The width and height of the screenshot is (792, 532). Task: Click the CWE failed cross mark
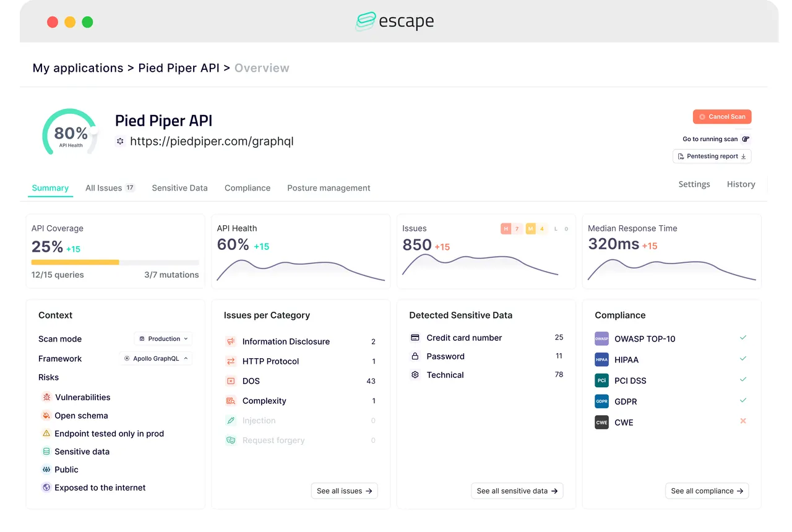click(743, 421)
